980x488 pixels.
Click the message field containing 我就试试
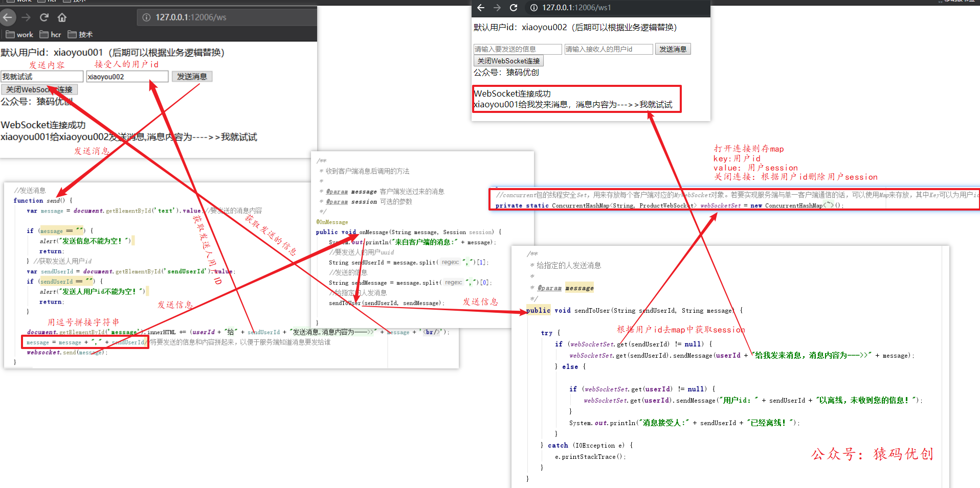pyautogui.click(x=42, y=77)
